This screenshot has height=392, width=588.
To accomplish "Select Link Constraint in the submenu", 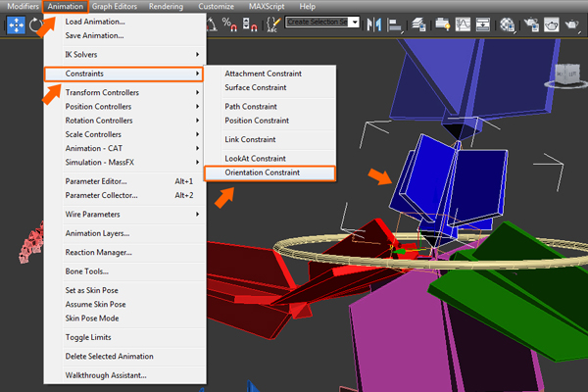I will [x=269, y=139].
